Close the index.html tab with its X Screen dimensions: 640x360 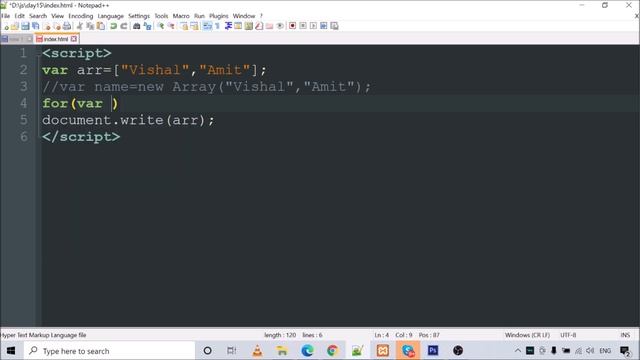(x=74, y=39)
